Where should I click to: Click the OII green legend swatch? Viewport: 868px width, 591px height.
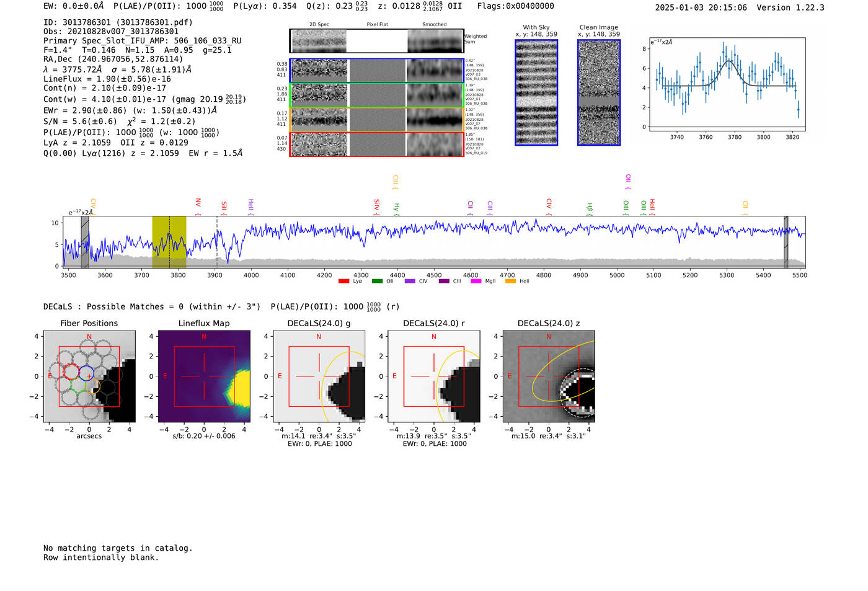[x=377, y=282]
